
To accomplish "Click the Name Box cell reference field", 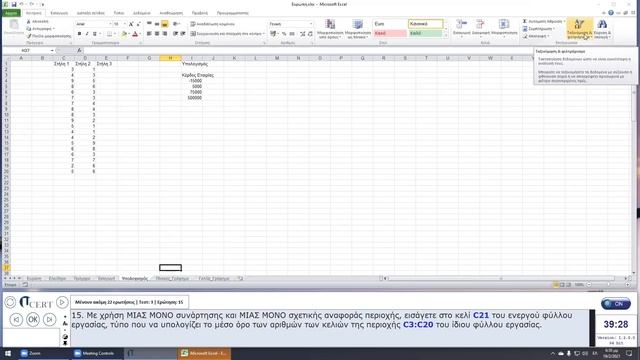I will point(28,50).
